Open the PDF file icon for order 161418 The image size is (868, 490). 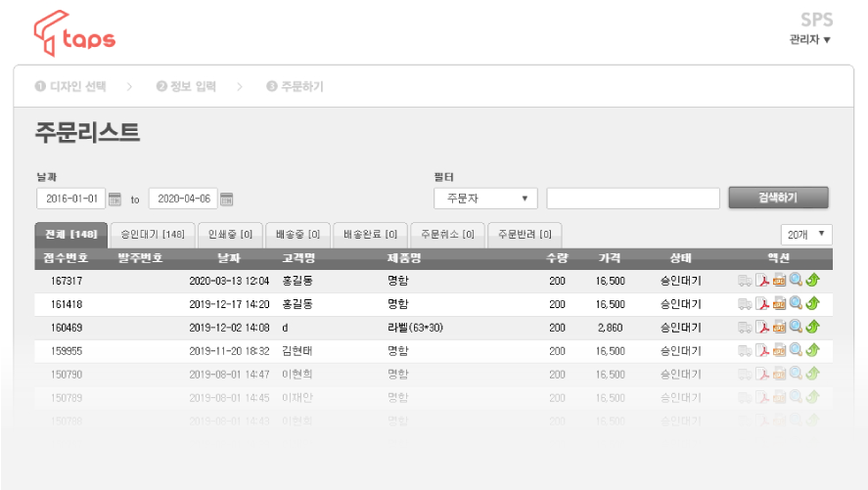(763, 303)
